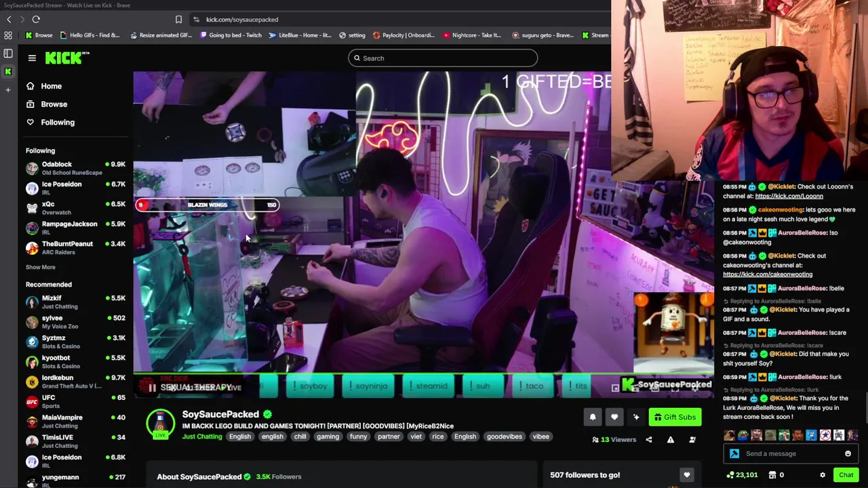Open the Kick hamburger menu
This screenshot has height=488, width=868.
32,58
